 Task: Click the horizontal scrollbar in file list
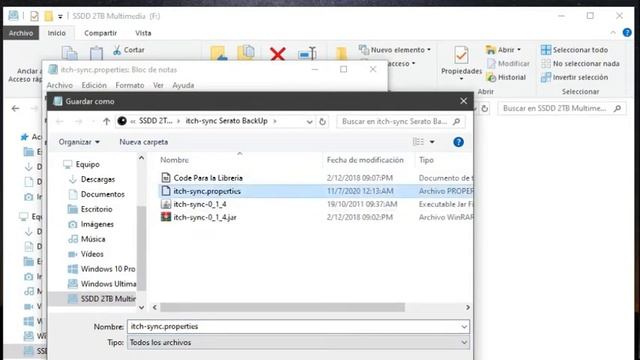pos(282,307)
